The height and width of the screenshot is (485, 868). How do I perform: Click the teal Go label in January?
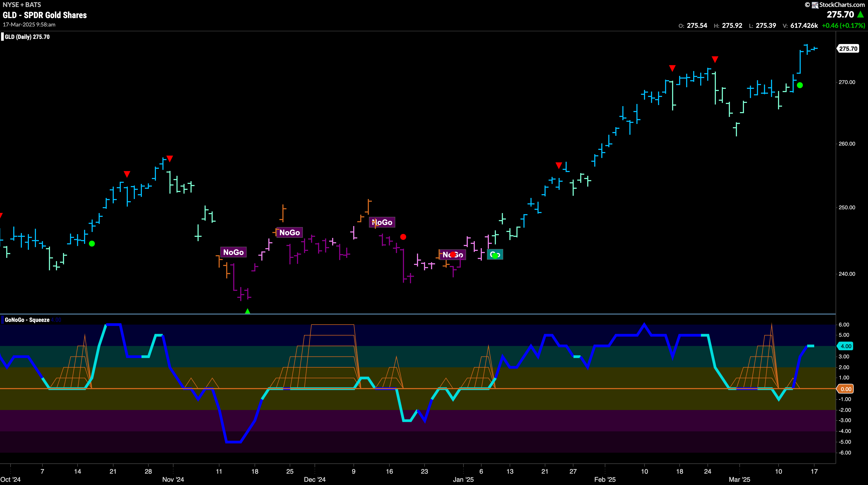pos(495,254)
